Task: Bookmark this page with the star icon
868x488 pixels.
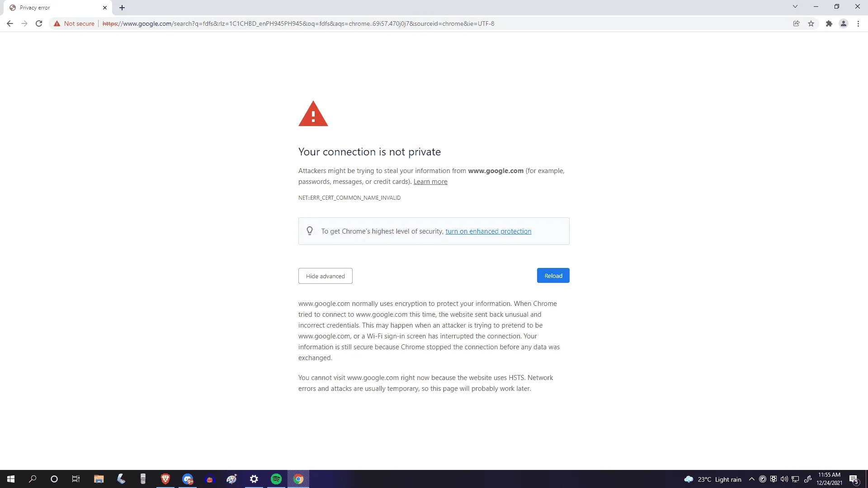Action: click(x=811, y=23)
